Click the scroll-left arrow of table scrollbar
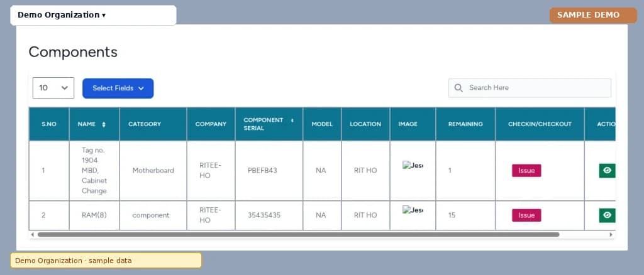The height and width of the screenshot is (275, 644). click(33, 235)
